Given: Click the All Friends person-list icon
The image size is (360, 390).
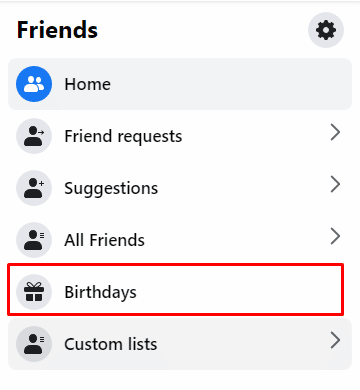Looking at the screenshot, I should [x=34, y=240].
